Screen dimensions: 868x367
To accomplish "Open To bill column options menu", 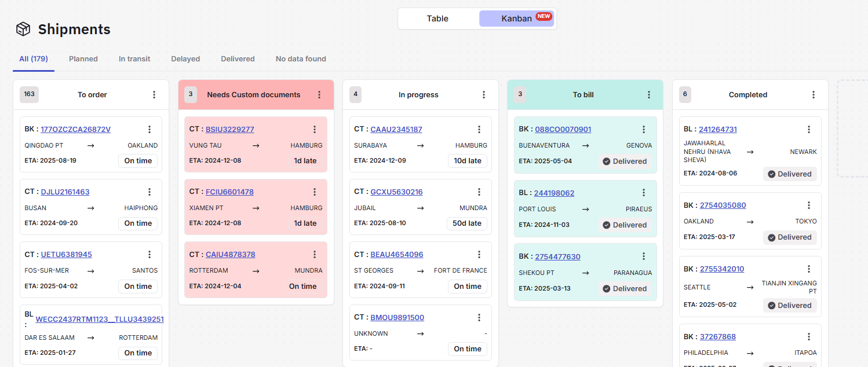I will click(x=648, y=95).
